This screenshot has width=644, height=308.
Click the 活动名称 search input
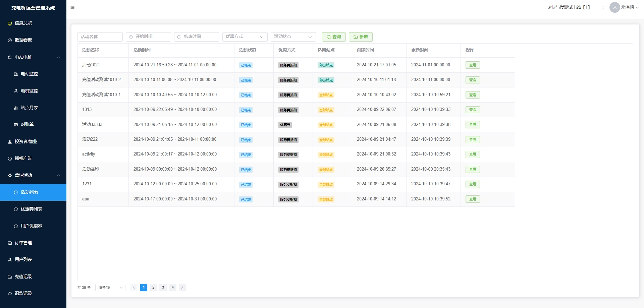(x=100, y=37)
